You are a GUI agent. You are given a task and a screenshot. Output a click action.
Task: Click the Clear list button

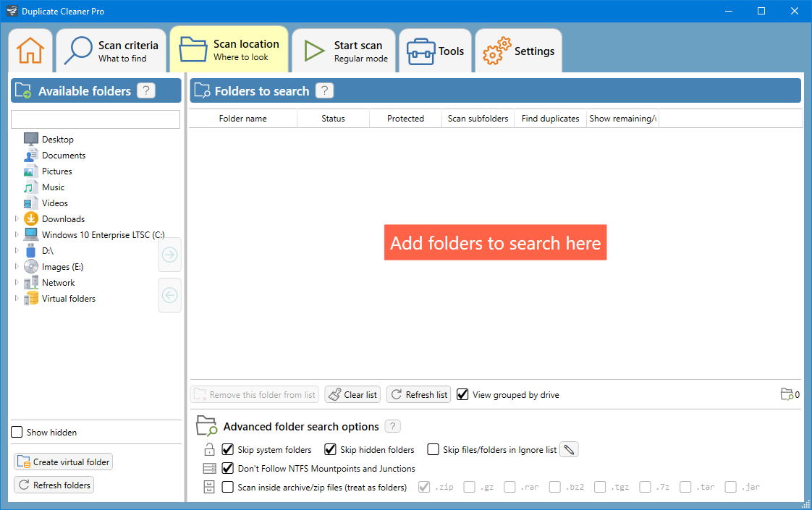[352, 394]
